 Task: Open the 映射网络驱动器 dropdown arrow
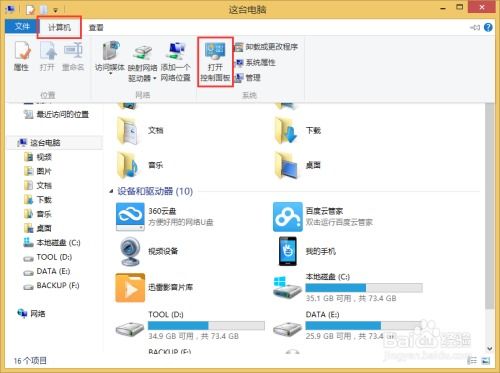point(155,79)
